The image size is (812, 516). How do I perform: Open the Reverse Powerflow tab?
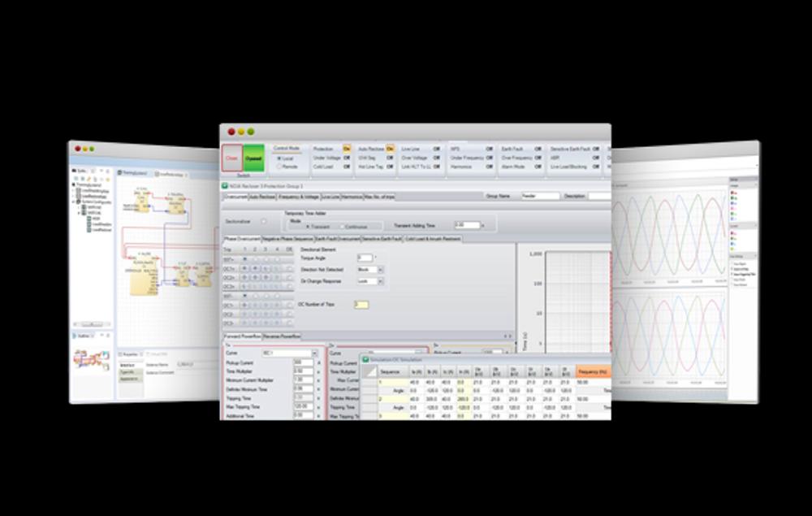[282, 336]
